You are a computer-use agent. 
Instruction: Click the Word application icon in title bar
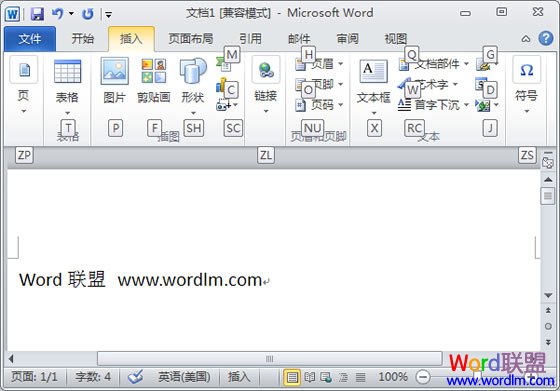(x=12, y=14)
